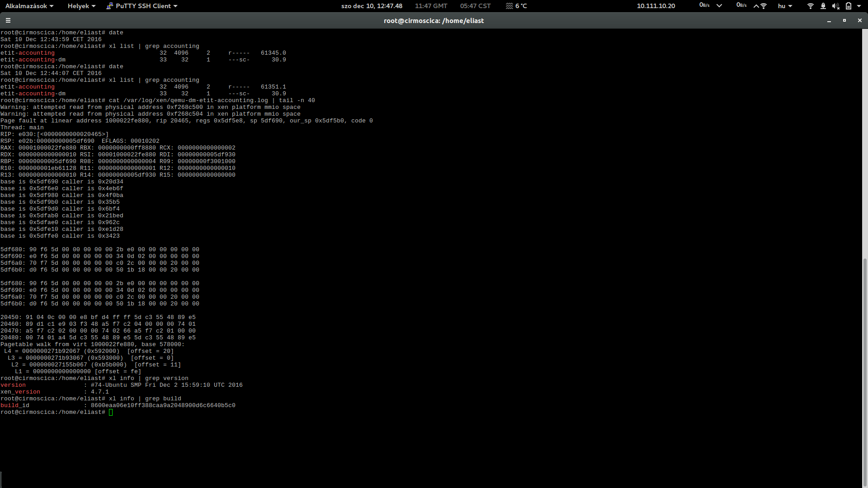The image size is (868, 488).
Task: Open the clock showing szo dec 10
Action: pyautogui.click(x=372, y=6)
